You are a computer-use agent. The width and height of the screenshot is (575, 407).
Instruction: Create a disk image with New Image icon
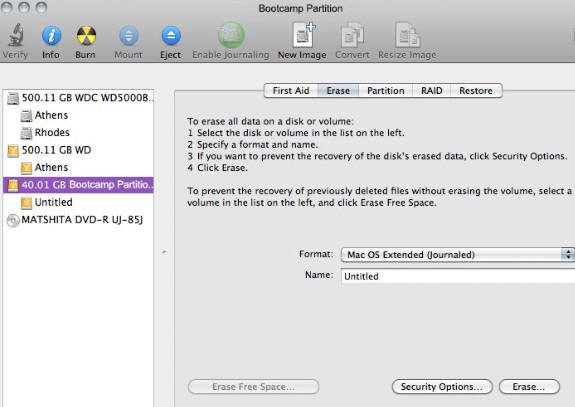[303, 35]
